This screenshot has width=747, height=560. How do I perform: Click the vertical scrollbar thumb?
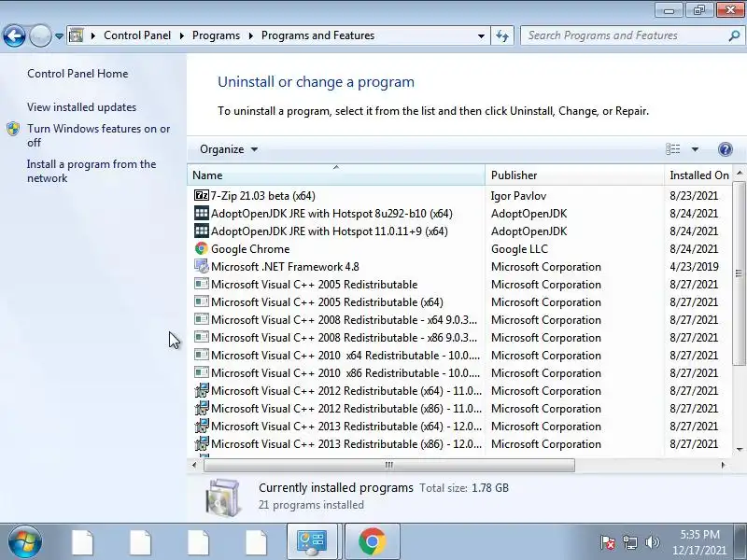tap(739, 273)
